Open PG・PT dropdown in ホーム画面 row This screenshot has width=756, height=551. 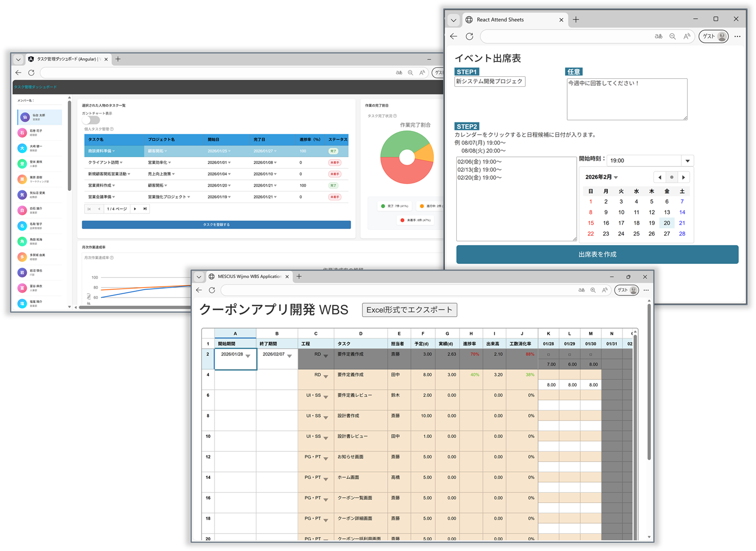pos(326,479)
